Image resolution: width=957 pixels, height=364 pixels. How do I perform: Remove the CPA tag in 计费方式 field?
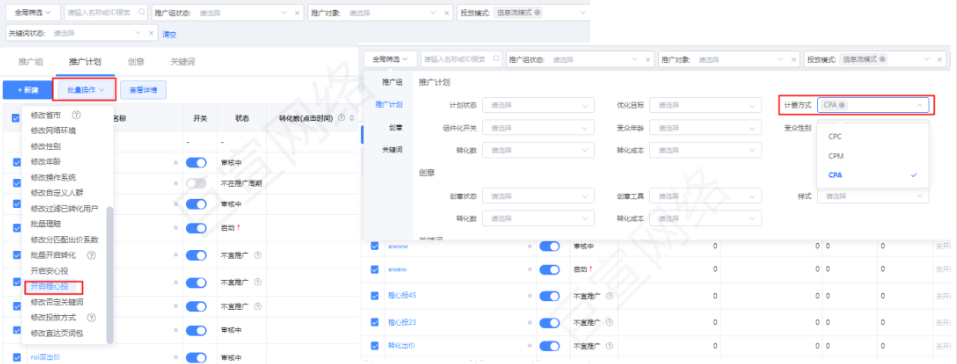[x=842, y=105]
